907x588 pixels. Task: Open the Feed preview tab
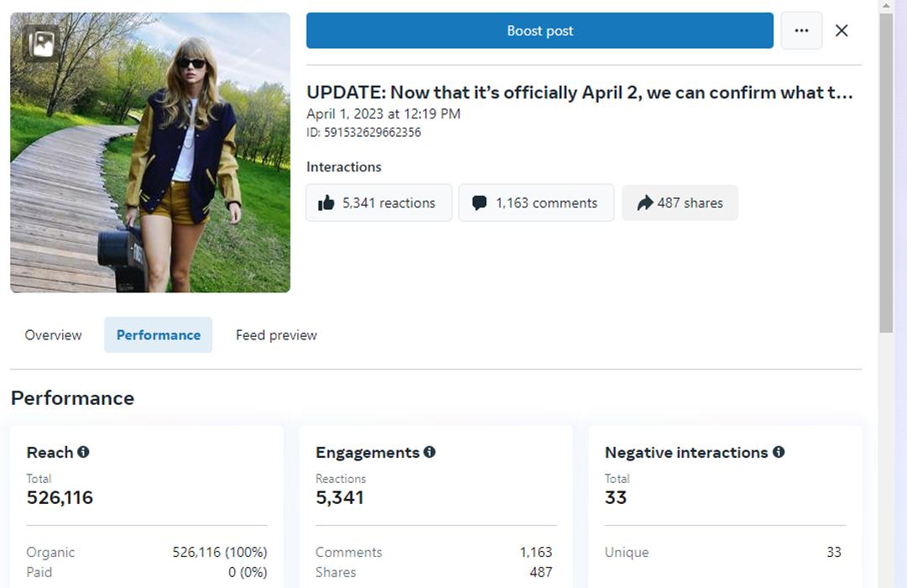tap(276, 335)
